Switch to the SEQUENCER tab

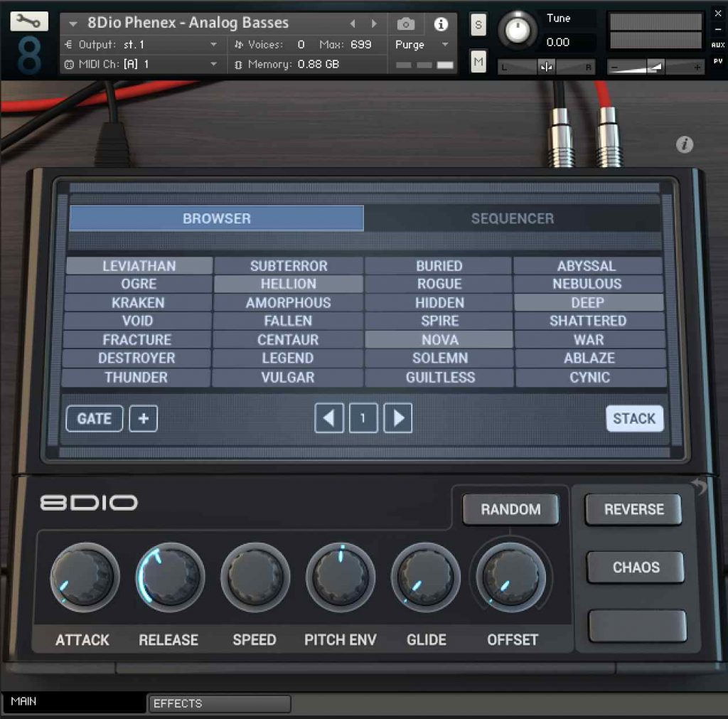[x=512, y=218]
